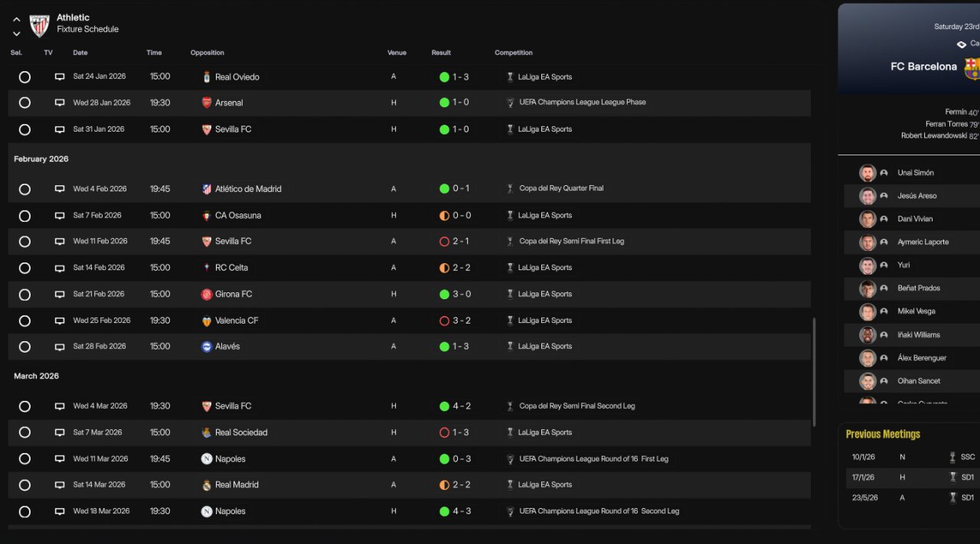The image size is (980, 544).
Task: Click the Real Madrid club badge
Action: 206,485
